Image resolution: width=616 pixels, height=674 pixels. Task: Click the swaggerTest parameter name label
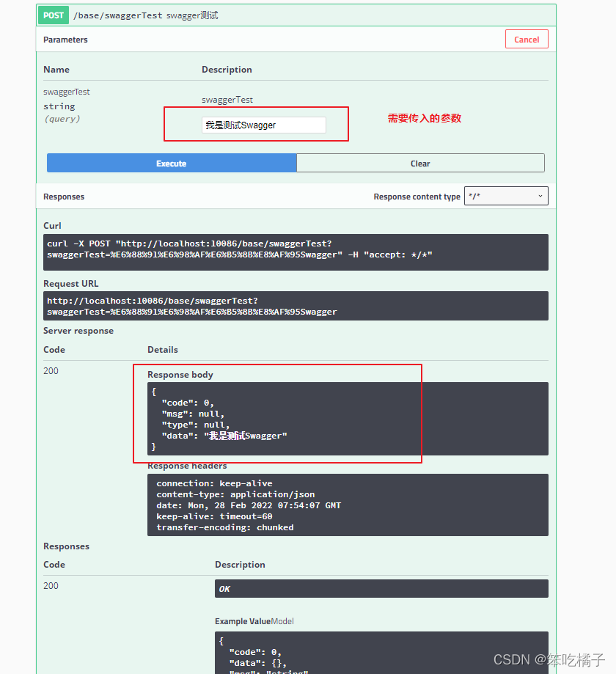[67, 92]
